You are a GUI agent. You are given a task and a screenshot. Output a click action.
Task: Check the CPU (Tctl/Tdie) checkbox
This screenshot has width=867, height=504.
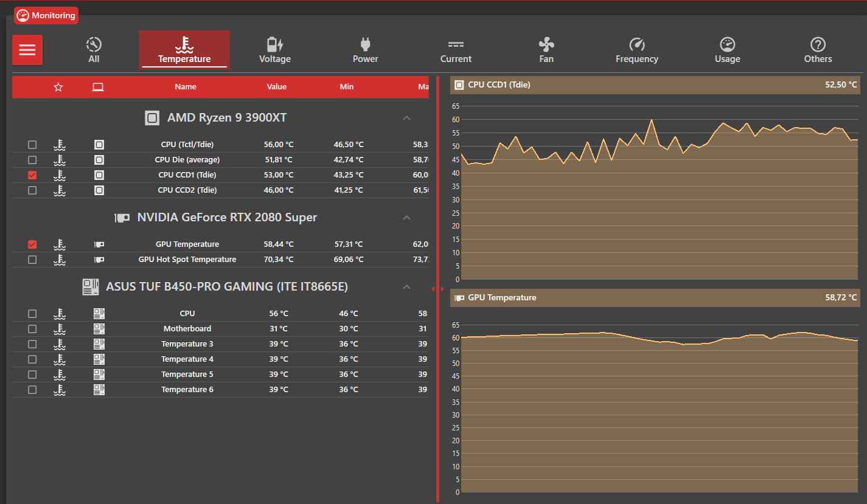(x=32, y=145)
